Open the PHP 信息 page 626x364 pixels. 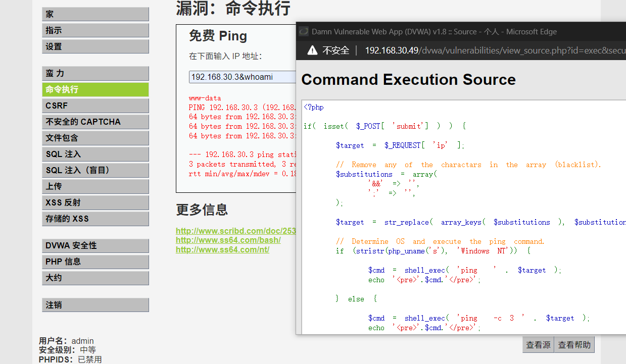(x=95, y=262)
